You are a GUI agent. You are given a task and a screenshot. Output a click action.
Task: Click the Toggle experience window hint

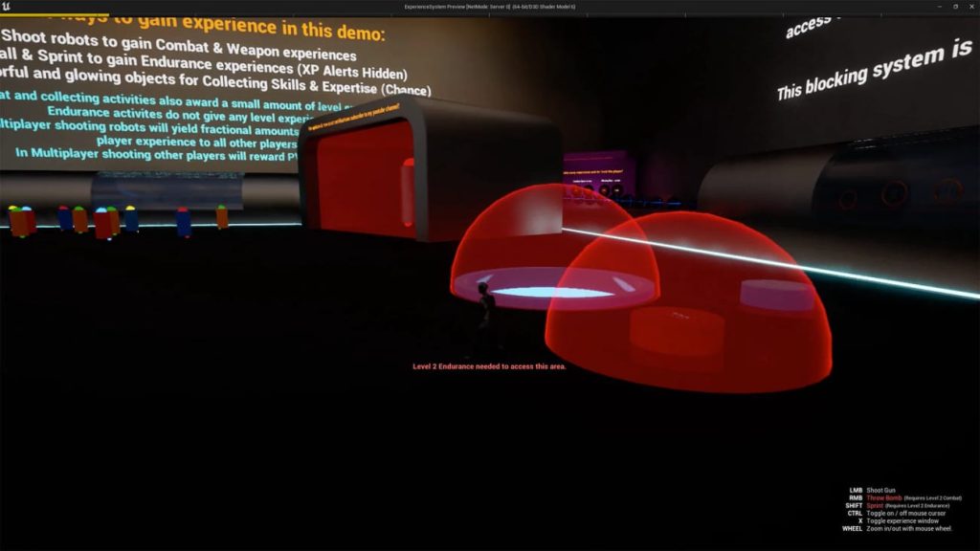tap(902, 521)
